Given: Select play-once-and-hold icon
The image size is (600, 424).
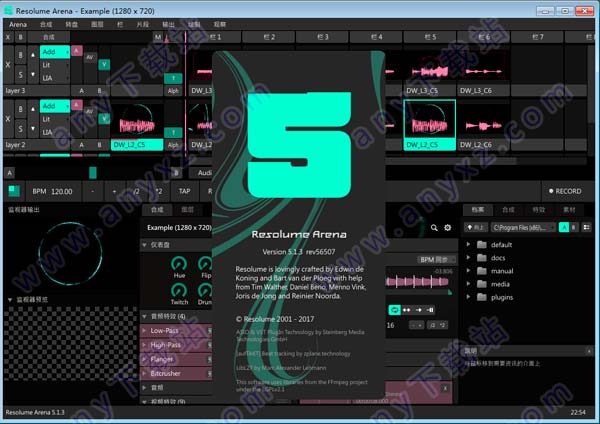Looking at the screenshot, I should (x=430, y=310).
